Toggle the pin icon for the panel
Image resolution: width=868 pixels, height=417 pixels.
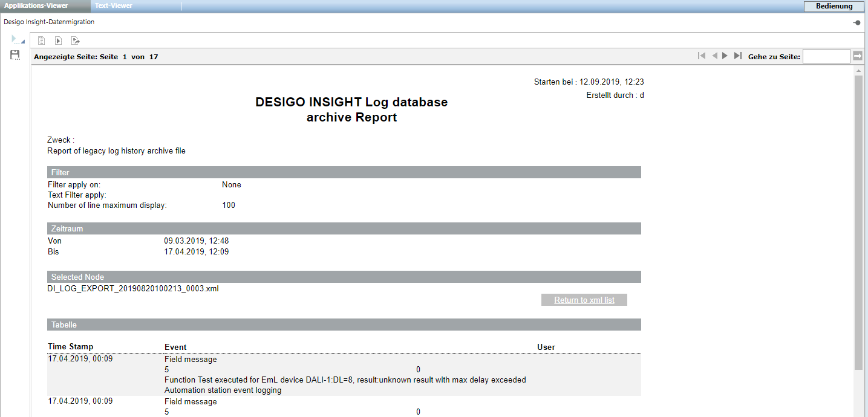857,22
